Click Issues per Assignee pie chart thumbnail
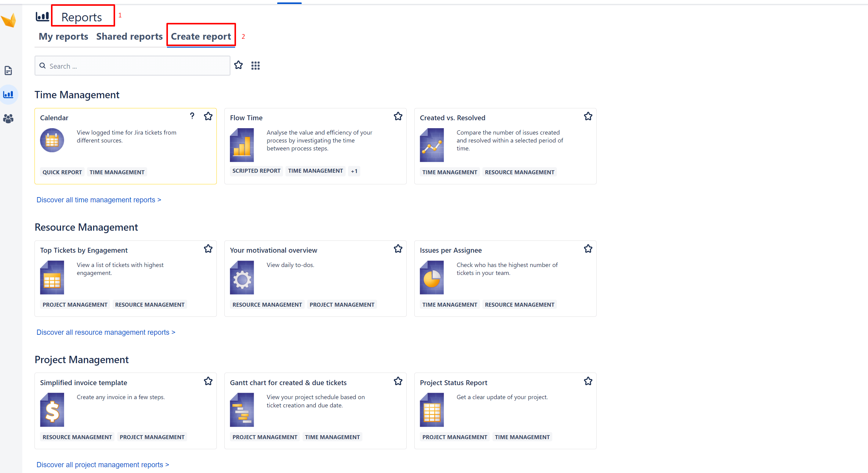The image size is (868, 473). pyautogui.click(x=432, y=277)
